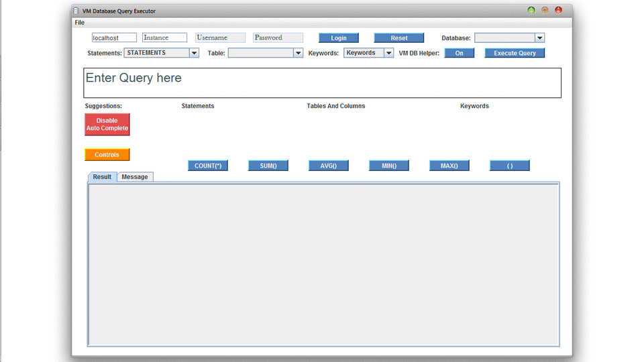Insert the MAX() function
Screen dimensions: 644x362
coord(449,166)
